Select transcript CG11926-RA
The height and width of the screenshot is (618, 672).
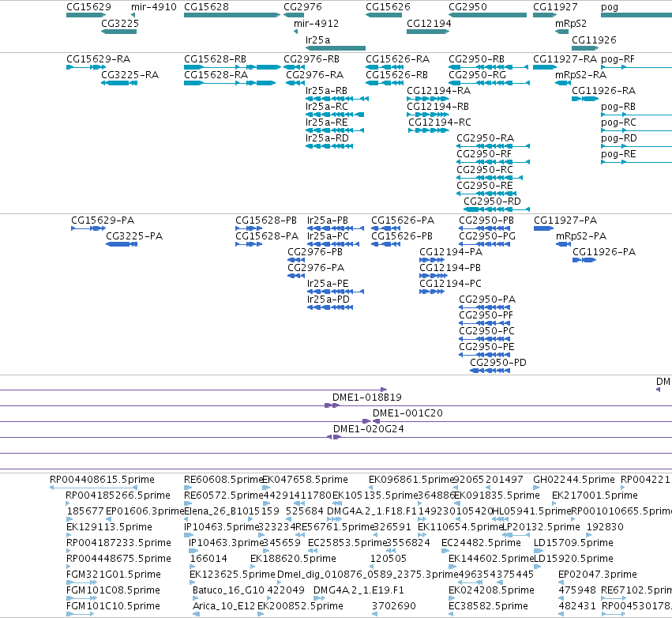pos(603,91)
